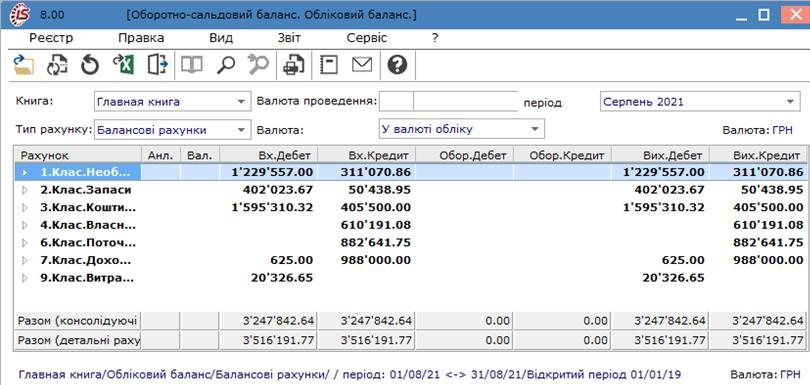Click Вх.Кредит value 50'438.95
The width and height of the screenshot is (810, 385).
pyautogui.click(x=380, y=190)
